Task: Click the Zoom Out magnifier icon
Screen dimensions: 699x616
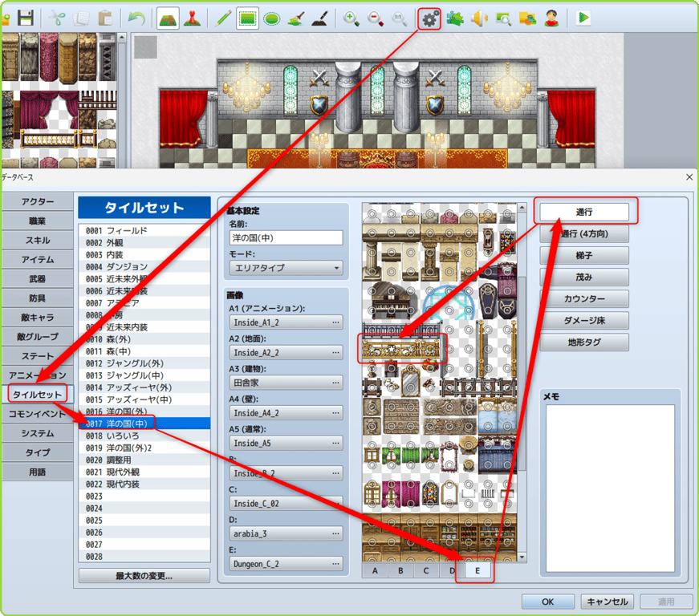Action: click(376, 18)
